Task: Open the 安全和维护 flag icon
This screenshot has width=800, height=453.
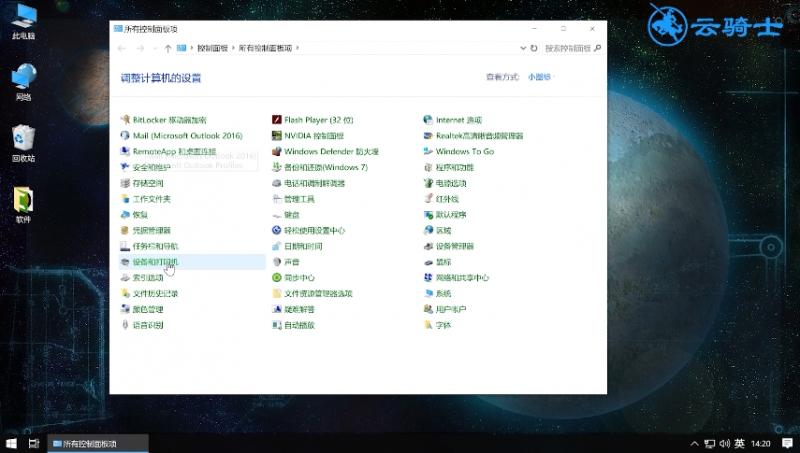Action: pos(125,167)
